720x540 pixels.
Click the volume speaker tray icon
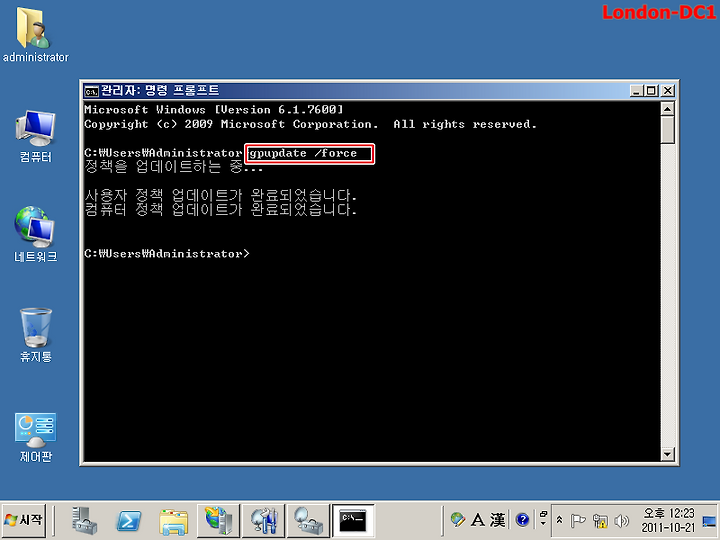[x=621, y=520]
